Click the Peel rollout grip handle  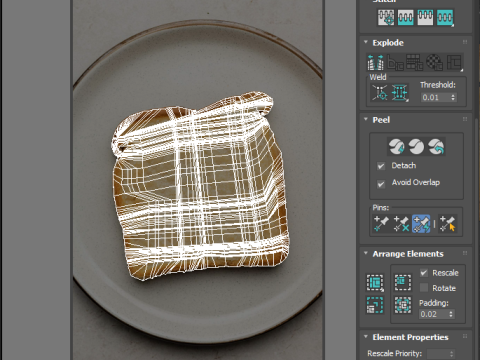[465, 119]
